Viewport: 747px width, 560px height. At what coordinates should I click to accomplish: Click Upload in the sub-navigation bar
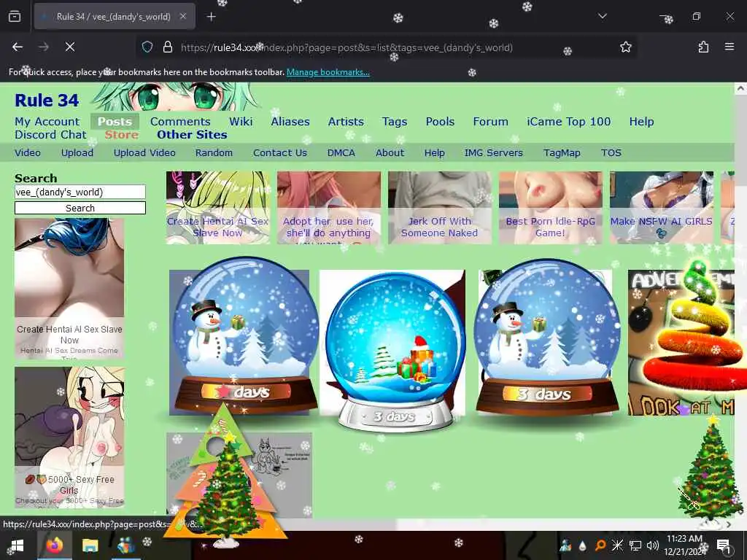click(x=77, y=153)
